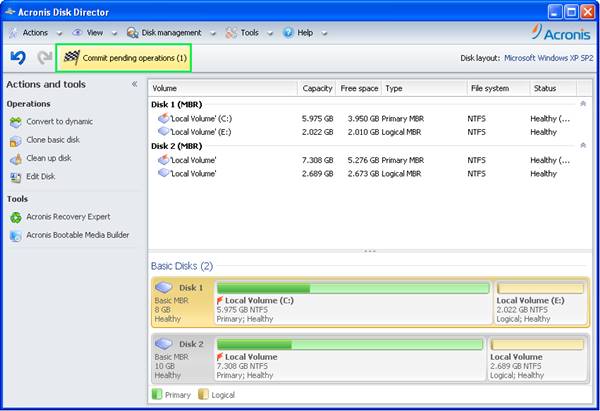This screenshot has height=411, width=600.
Task: Open the View menu
Action: point(95,33)
